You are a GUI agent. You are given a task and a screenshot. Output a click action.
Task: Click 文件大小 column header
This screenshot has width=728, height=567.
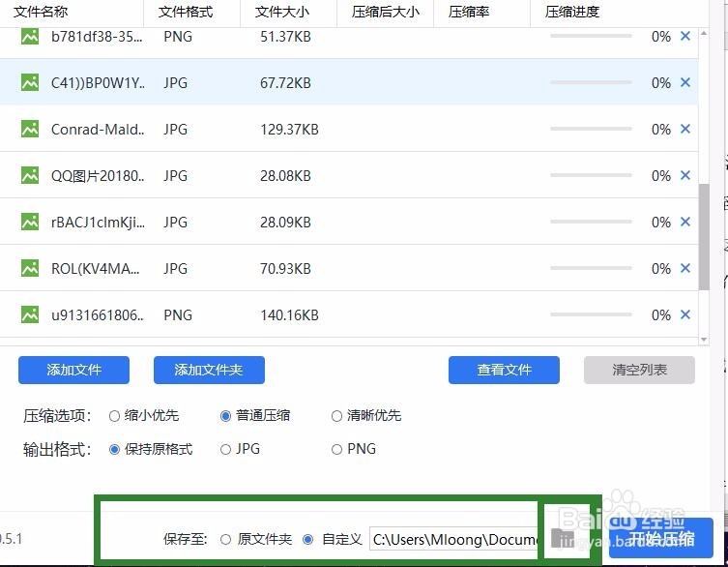point(282,12)
